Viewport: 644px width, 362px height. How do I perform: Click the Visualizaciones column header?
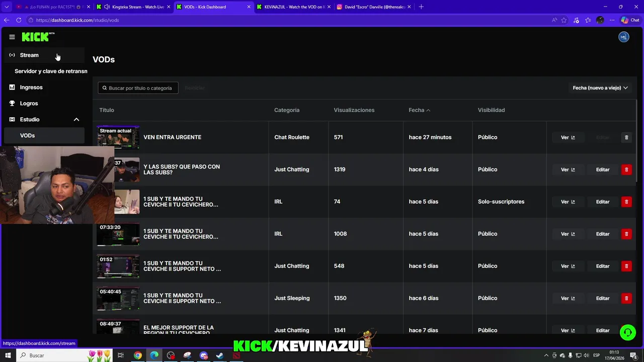(x=354, y=110)
